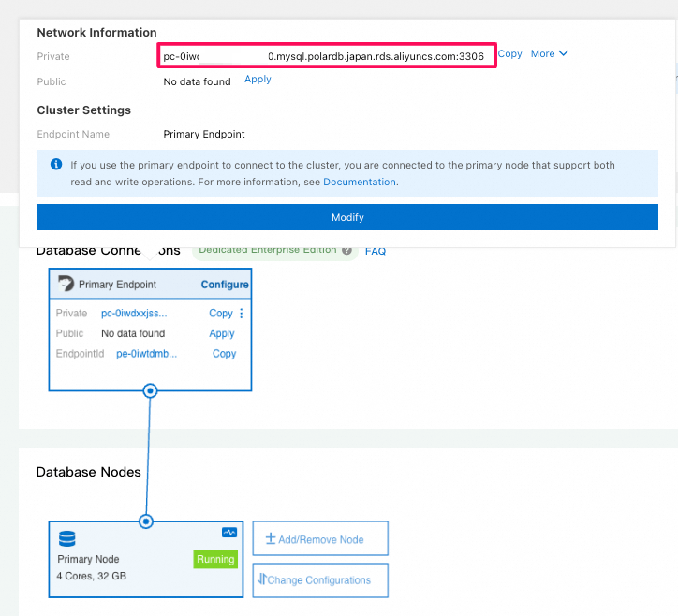This screenshot has height=616, width=678.
Task: Click the Change Configurations button
Action: click(320, 580)
